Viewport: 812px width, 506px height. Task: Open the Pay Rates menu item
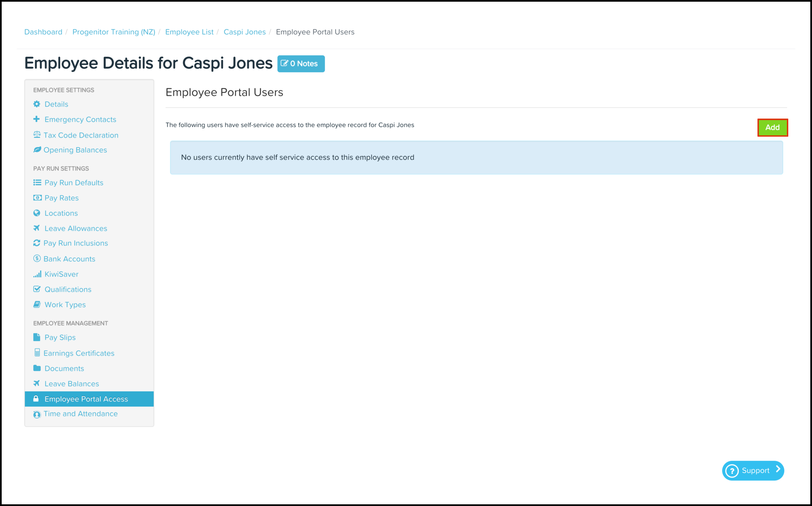coord(61,198)
